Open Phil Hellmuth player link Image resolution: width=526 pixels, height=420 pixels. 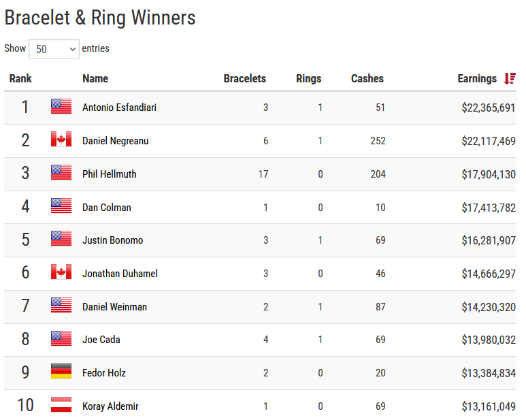coord(110,174)
